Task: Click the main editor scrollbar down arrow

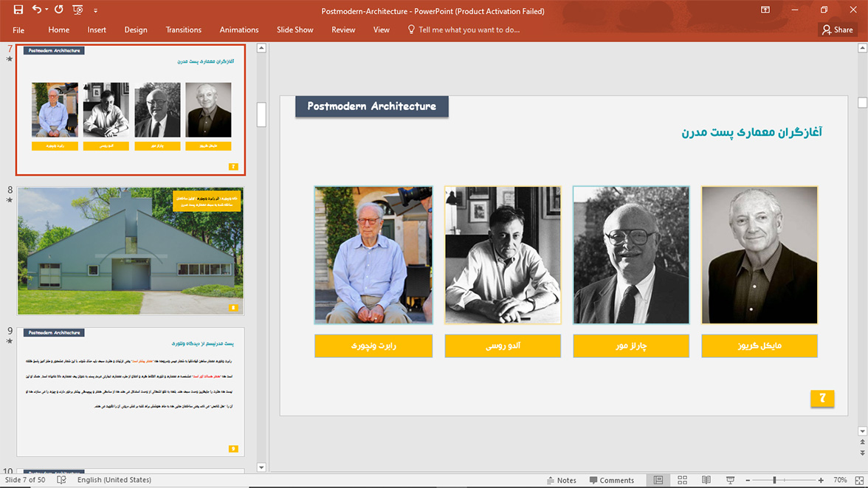Action: tap(862, 431)
